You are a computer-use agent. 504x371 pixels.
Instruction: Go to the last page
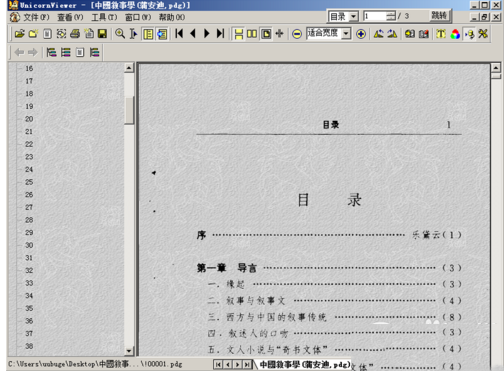point(220,33)
